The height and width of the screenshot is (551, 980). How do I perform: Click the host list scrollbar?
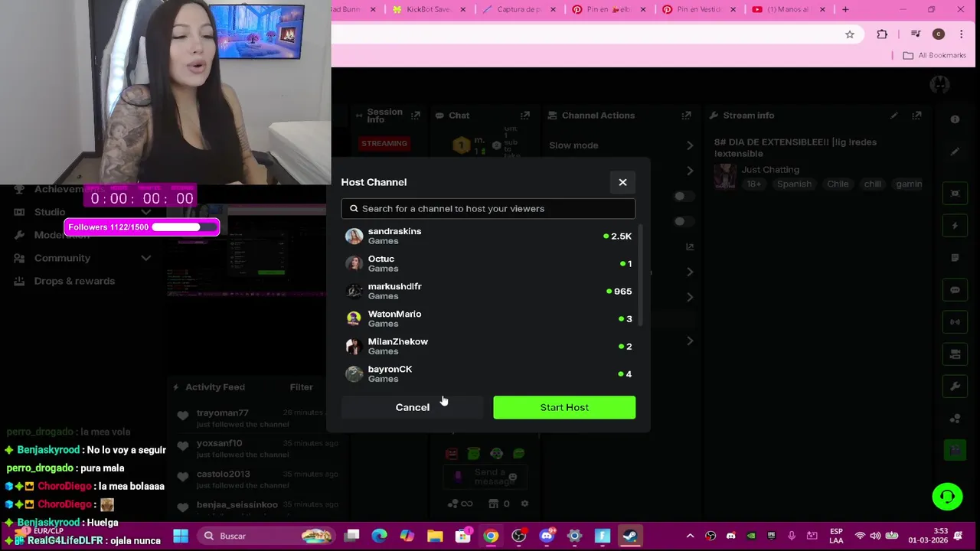coord(639,275)
